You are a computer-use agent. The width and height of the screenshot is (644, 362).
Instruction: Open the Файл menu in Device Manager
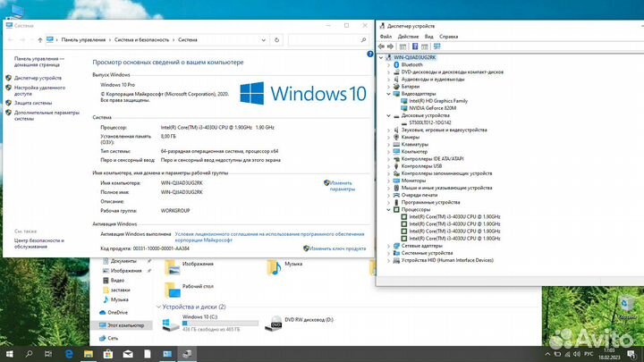386,37
